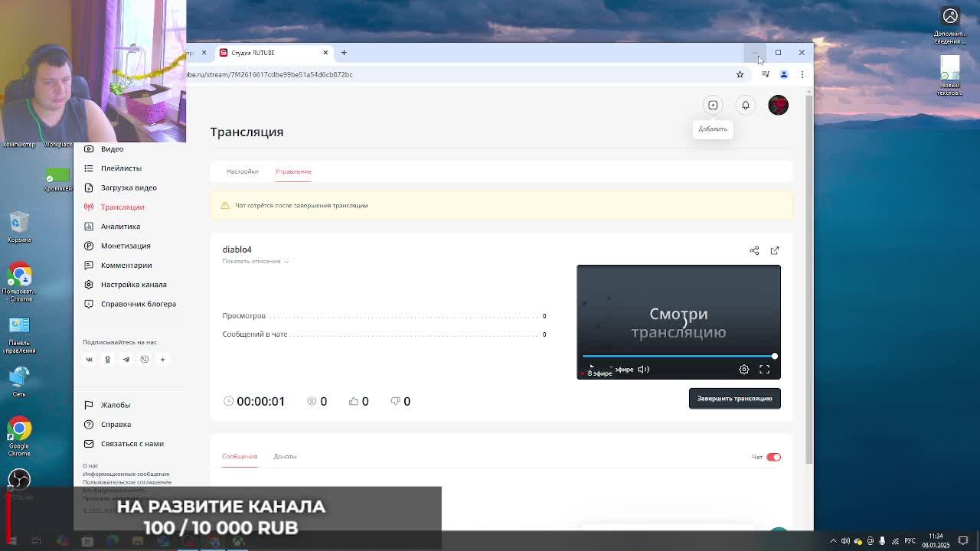This screenshot has height=551, width=980.
Task: Select Трансляции in the sidebar
Action: click(x=122, y=207)
